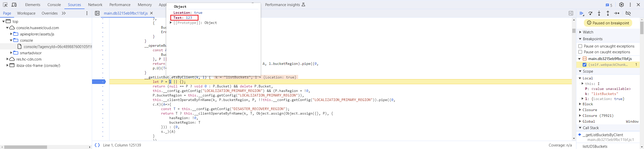
Task: Step into next function call
Action: pos(599,13)
